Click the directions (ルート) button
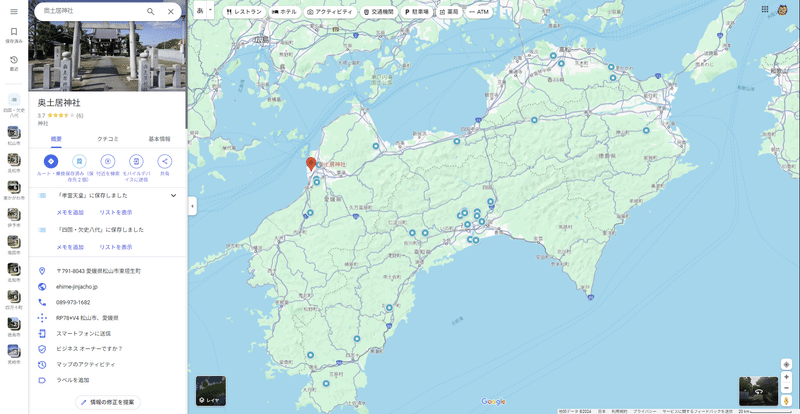The image size is (800, 414). [x=51, y=161]
